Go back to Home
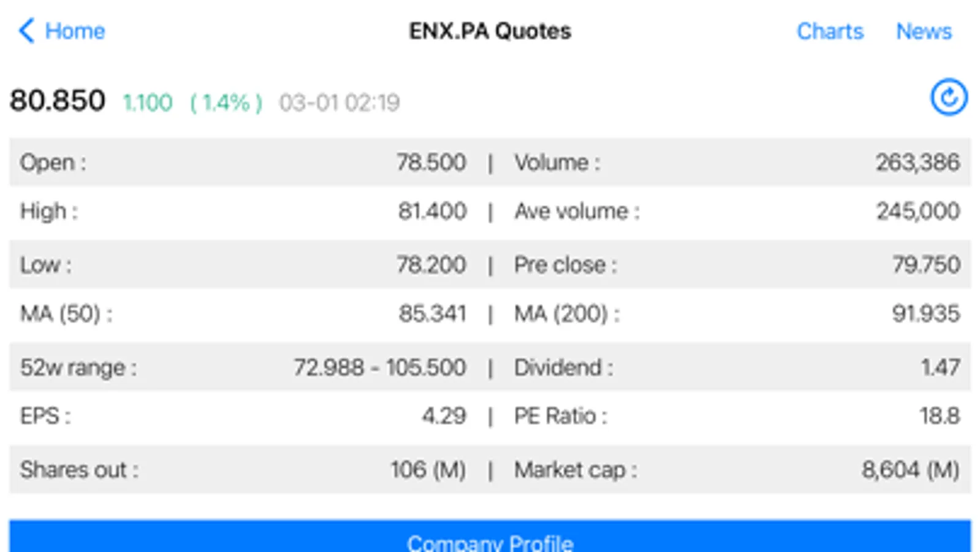Image resolution: width=980 pixels, height=552 pixels. click(x=75, y=31)
